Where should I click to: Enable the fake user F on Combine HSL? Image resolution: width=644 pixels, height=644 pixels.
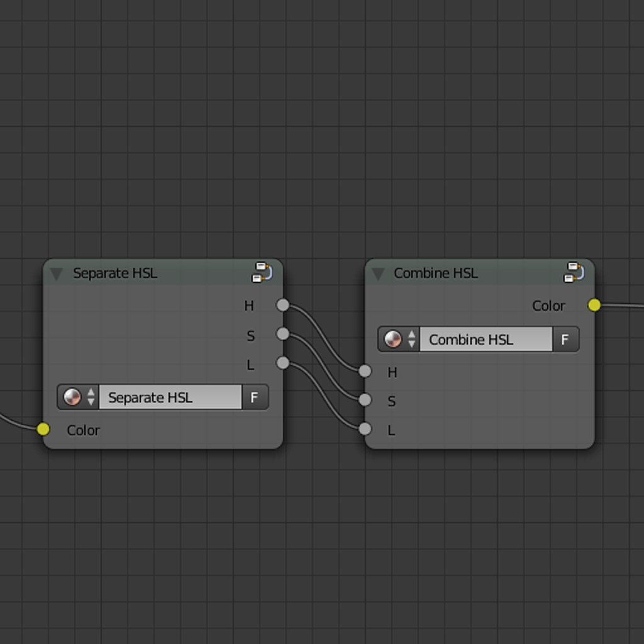(x=565, y=339)
